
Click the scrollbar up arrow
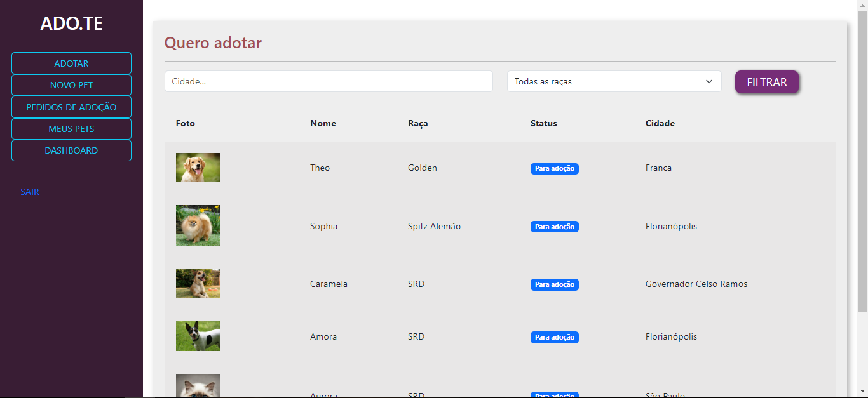(863, 5)
